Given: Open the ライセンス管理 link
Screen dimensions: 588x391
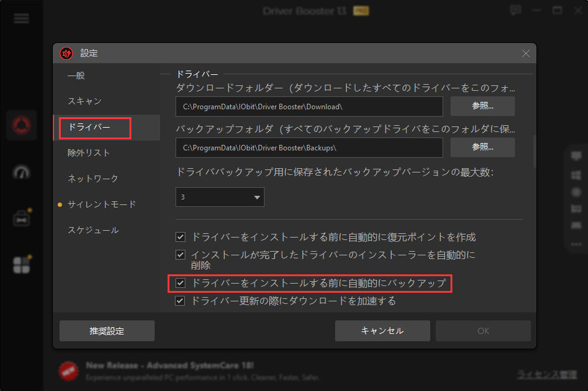Looking at the screenshot, I should [x=547, y=374].
